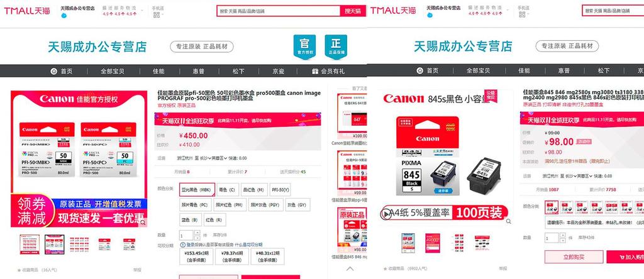
Task: Click the left page search input field
Action: (x=279, y=11)
